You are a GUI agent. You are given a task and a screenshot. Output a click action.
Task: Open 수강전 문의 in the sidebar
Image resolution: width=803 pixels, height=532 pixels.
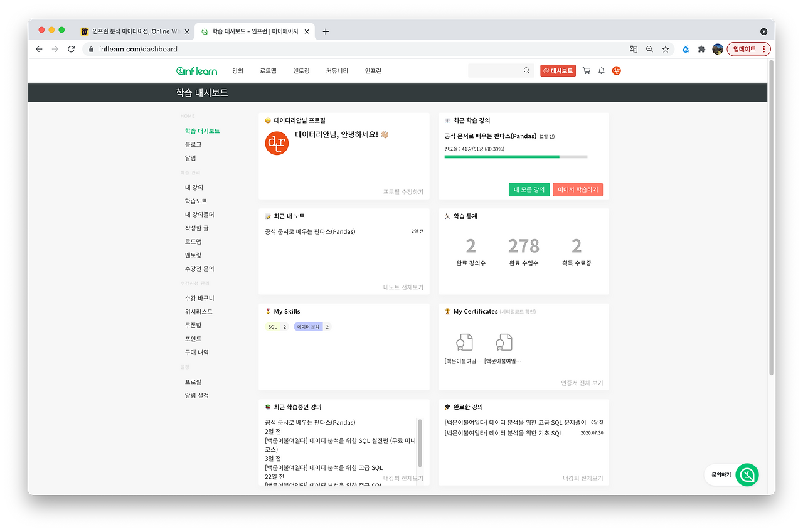199,269
